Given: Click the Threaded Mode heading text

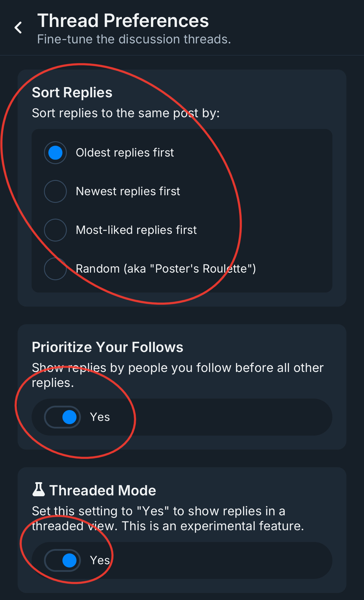Looking at the screenshot, I should click(x=103, y=490).
